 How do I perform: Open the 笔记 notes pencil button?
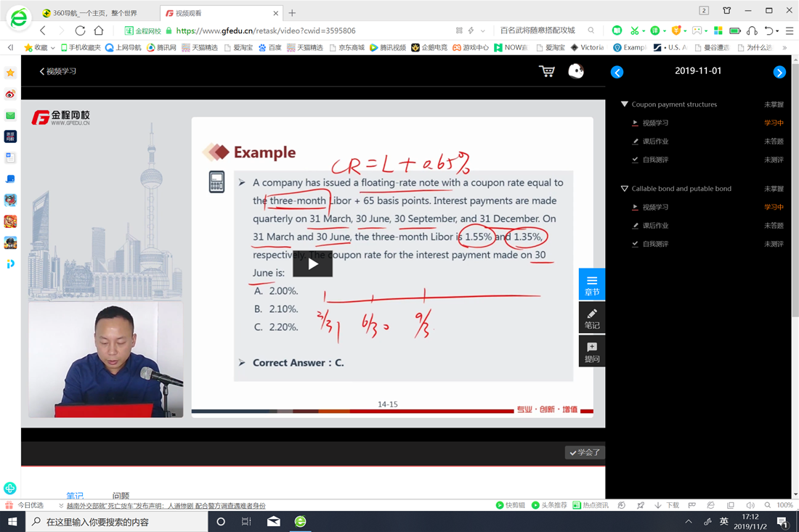tap(592, 318)
